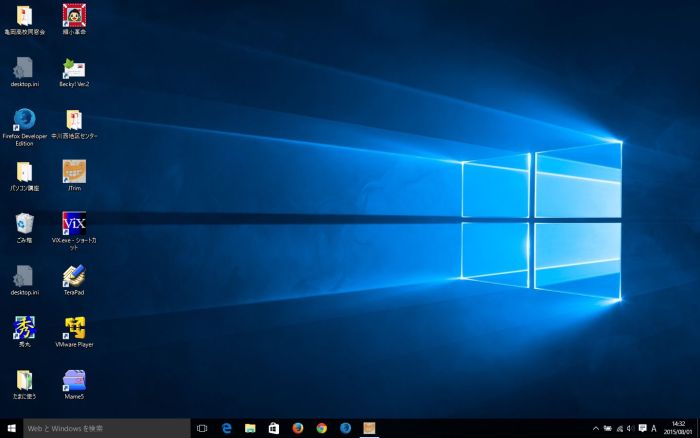Viewport: 700px width, 438px height.
Task: Select the 秀丸 editor desktop icon
Action: [24, 327]
